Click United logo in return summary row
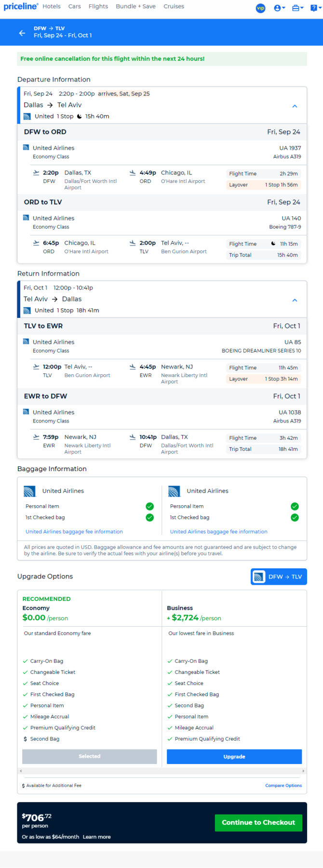 pyautogui.click(x=27, y=311)
